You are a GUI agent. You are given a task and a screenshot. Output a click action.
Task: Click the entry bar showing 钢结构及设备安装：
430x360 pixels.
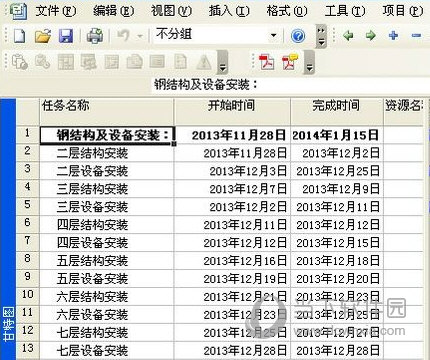click(x=291, y=85)
